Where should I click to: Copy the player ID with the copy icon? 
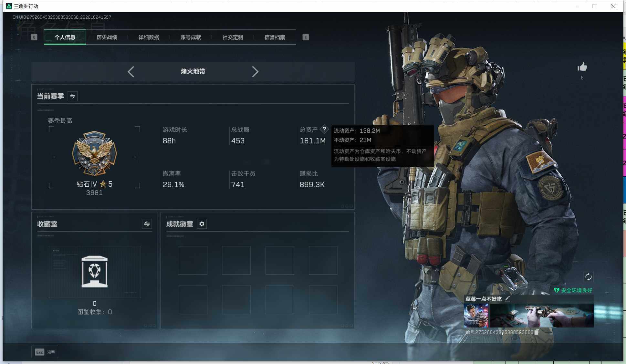click(x=537, y=332)
